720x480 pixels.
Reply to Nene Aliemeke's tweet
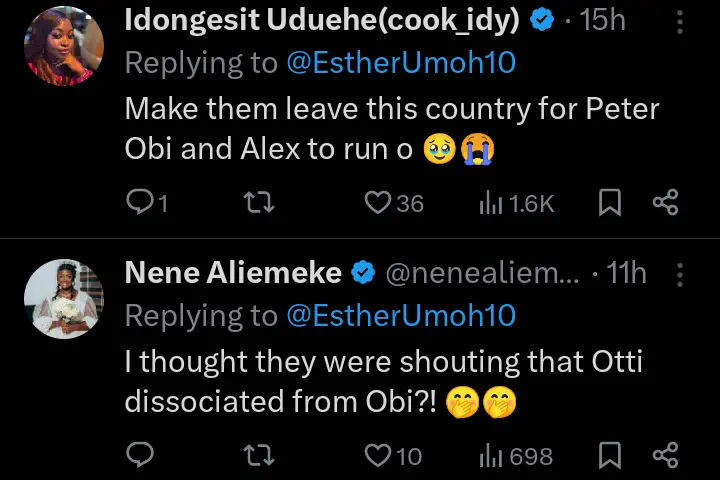pos(141,456)
